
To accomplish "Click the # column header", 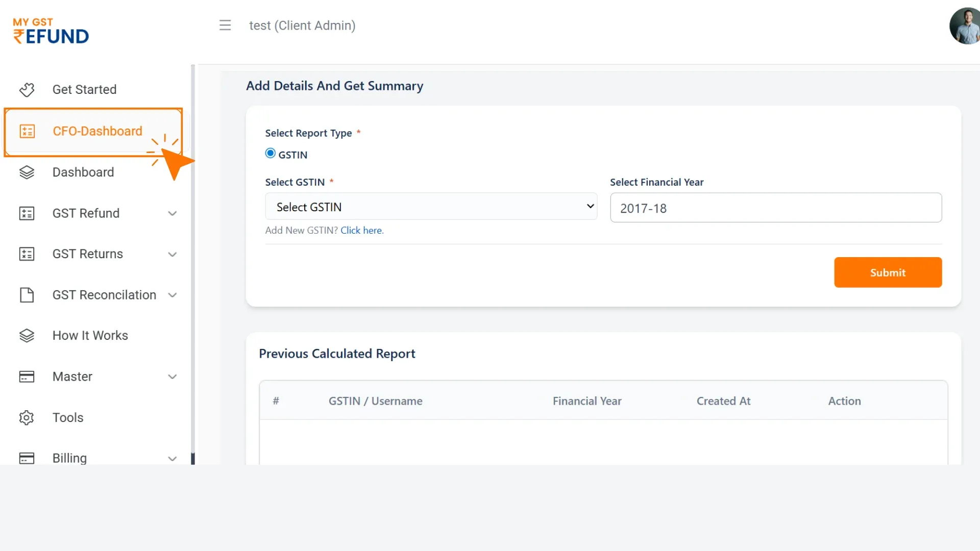I will point(276,400).
